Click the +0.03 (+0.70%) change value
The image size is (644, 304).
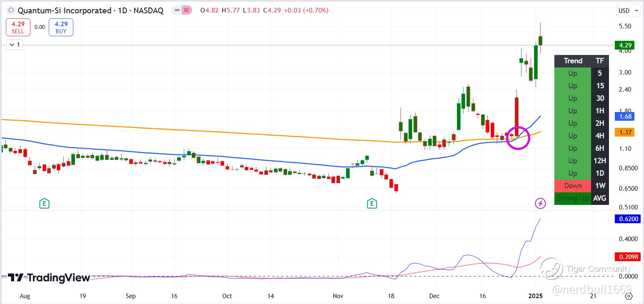(306, 10)
